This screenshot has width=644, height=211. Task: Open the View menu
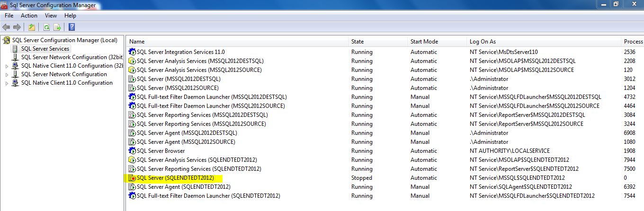[x=51, y=16]
